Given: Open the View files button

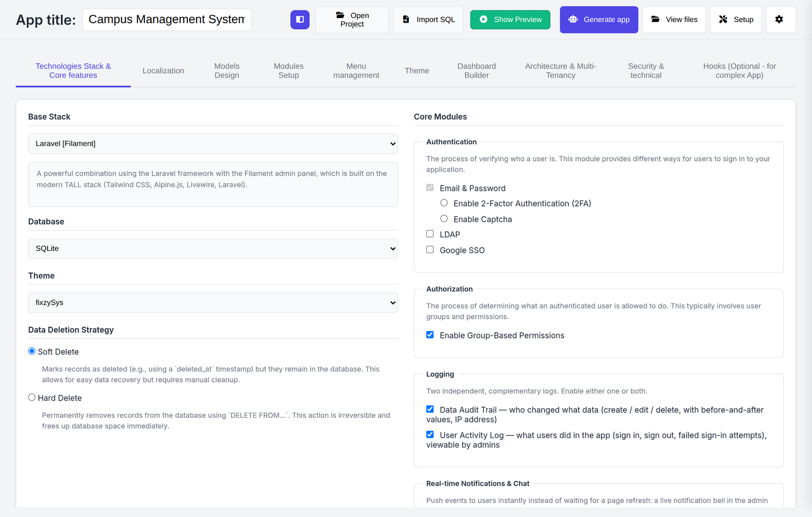Looking at the screenshot, I should (x=674, y=20).
